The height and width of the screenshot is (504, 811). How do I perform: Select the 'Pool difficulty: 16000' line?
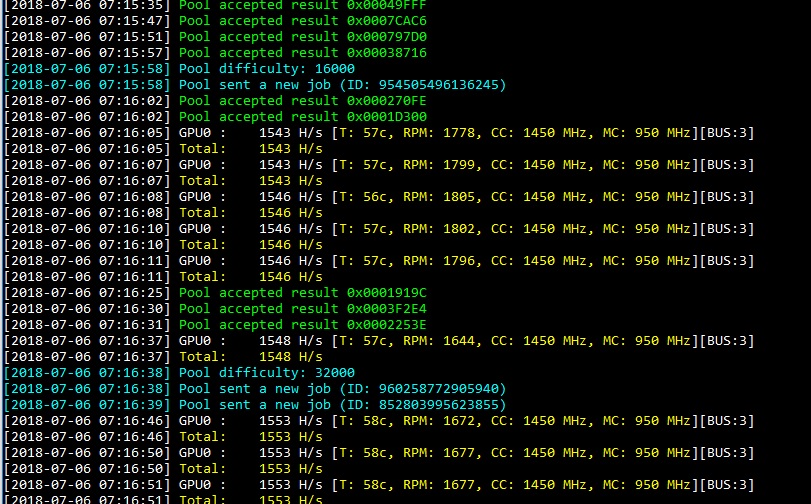(x=179, y=69)
